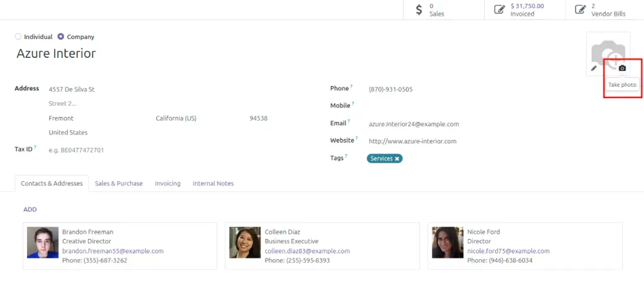
Task: Click the help question mark next to Phone
Action: click(351, 87)
